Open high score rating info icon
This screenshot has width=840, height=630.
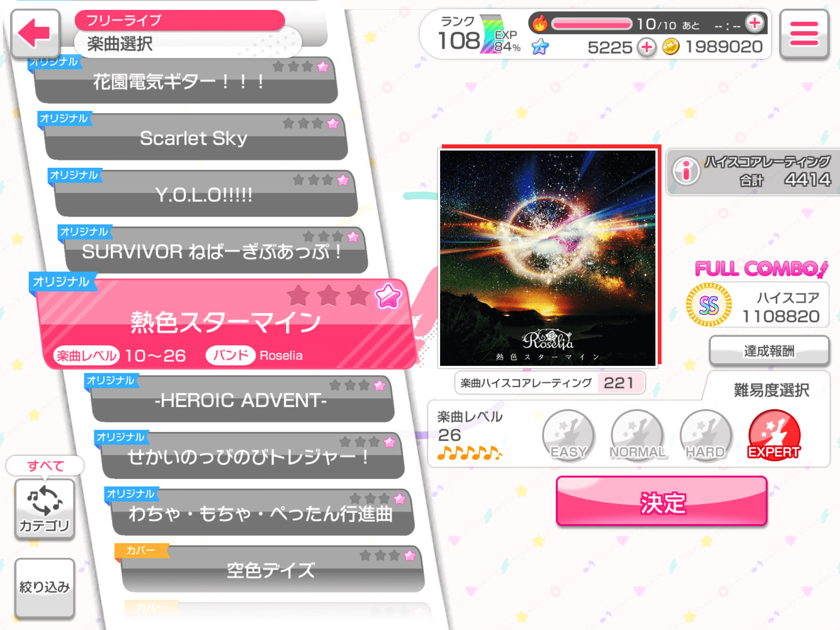coord(686,171)
